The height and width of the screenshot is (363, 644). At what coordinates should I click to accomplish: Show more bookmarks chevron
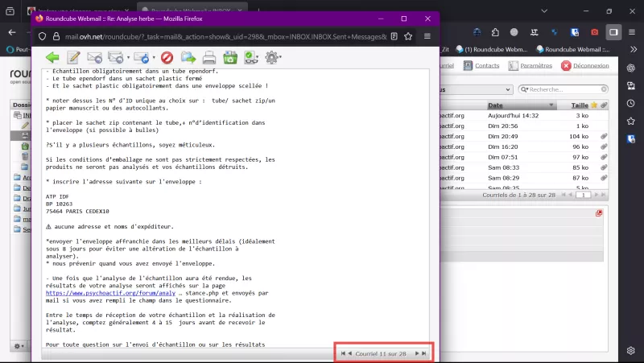[x=634, y=49]
